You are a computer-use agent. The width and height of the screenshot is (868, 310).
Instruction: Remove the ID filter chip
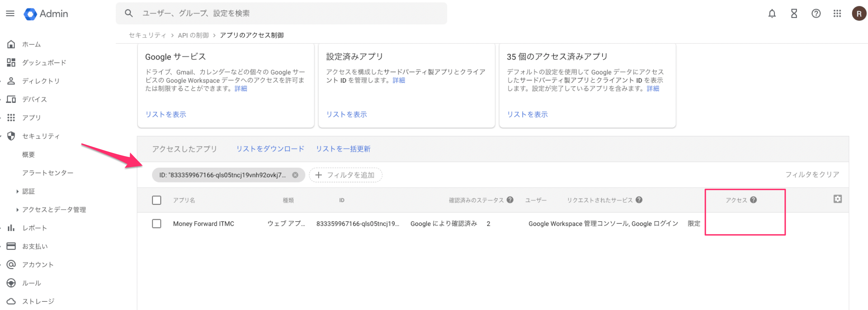point(295,175)
